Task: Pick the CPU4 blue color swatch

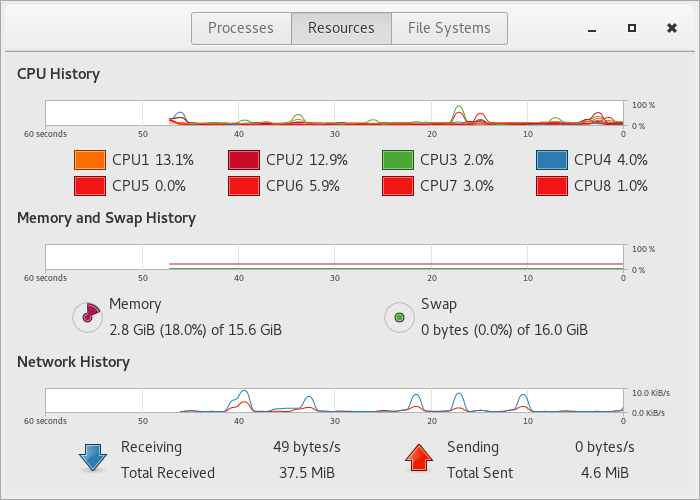Action: point(552,160)
